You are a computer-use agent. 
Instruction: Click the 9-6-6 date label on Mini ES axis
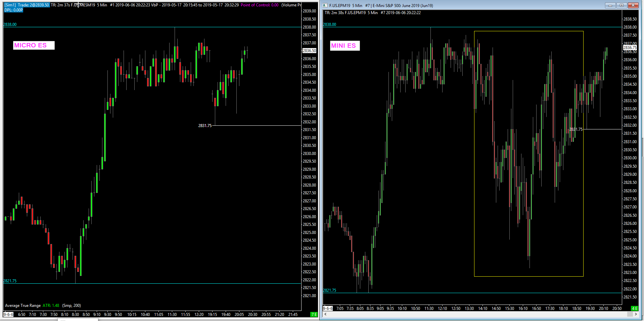click(x=328, y=308)
